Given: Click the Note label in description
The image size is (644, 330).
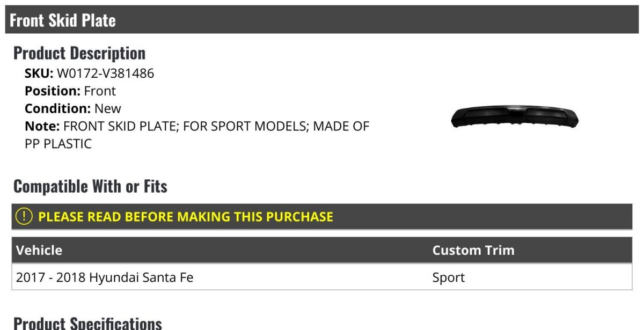Looking at the screenshot, I should 42,126.
